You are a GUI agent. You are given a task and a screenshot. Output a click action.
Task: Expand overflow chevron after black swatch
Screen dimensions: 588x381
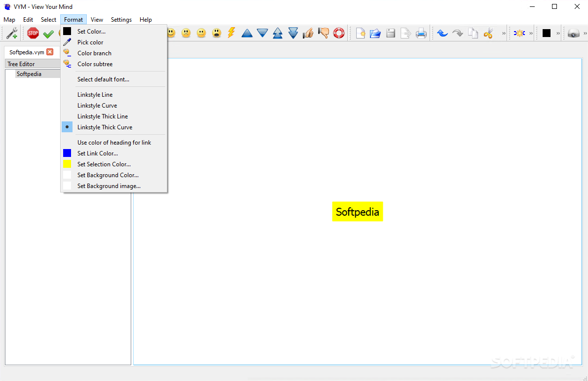pos(558,34)
